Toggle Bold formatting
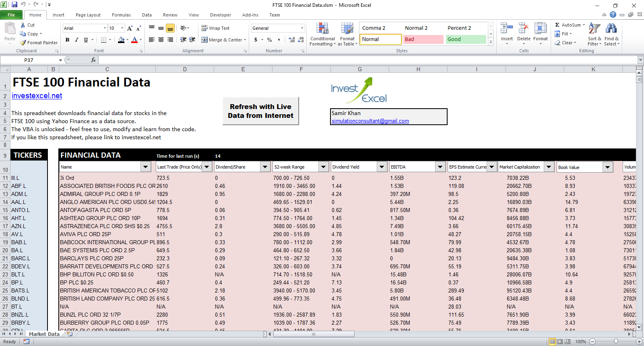 coord(67,40)
